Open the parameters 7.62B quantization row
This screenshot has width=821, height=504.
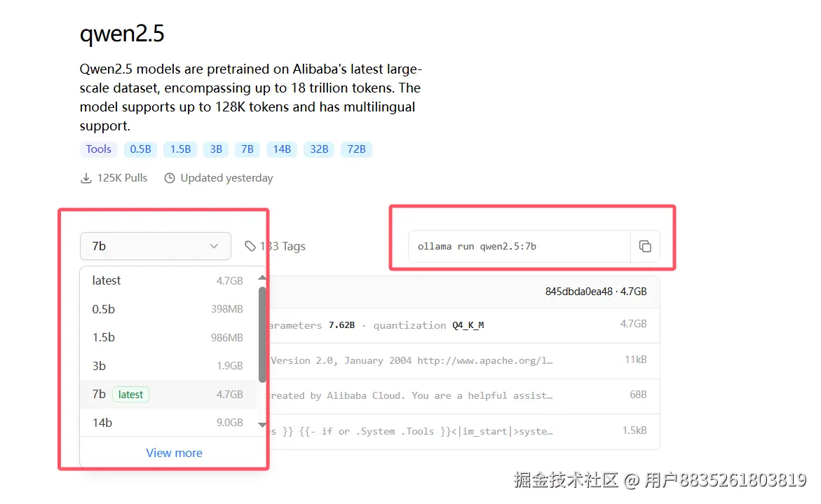click(463, 325)
